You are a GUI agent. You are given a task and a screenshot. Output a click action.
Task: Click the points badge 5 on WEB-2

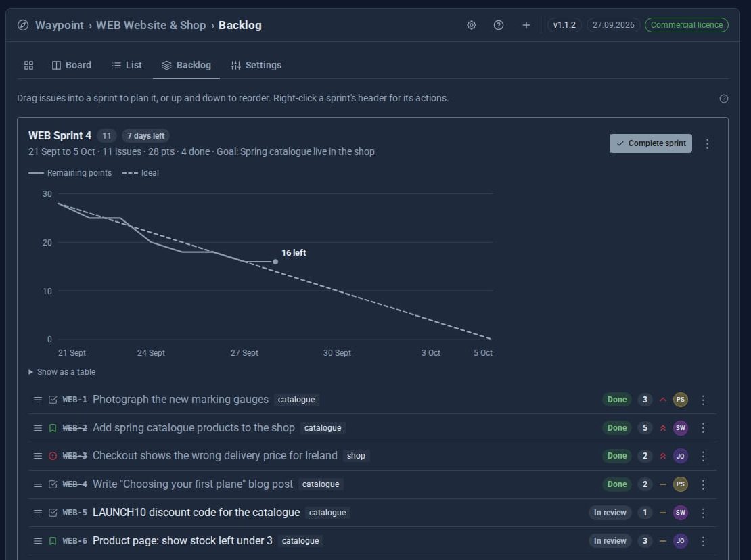point(645,428)
